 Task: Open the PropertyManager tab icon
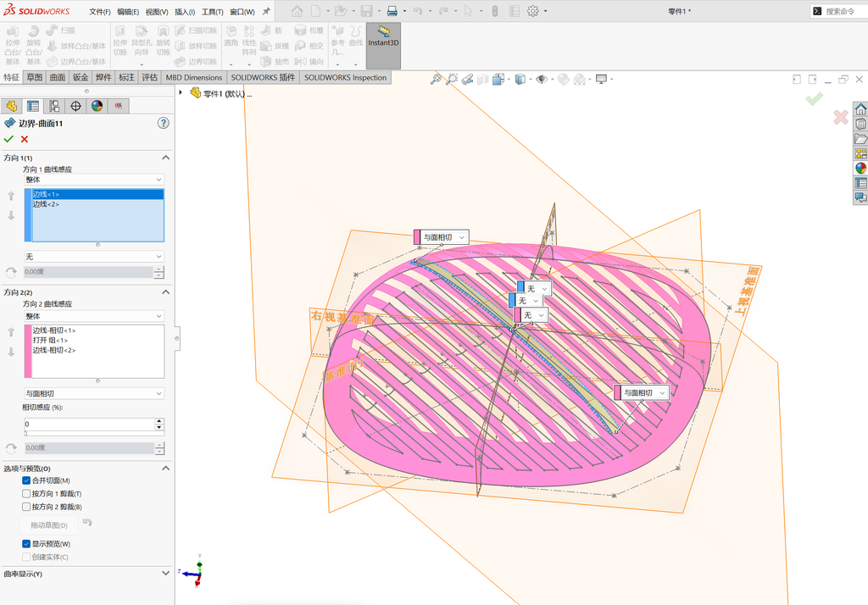[x=33, y=106]
